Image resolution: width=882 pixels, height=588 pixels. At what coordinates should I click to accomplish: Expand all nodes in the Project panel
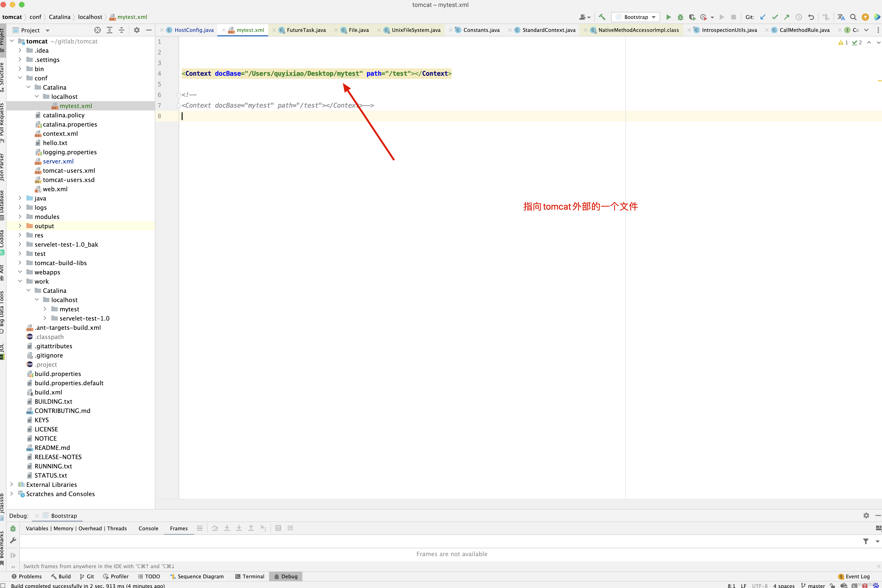click(110, 30)
